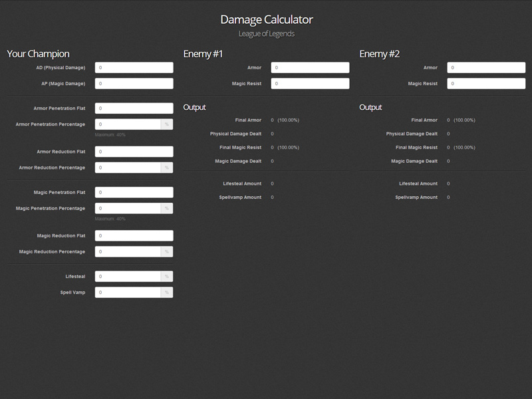Click the Magic Penetration Percentage label
The width and height of the screenshot is (532, 399).
pyautogui.click(x=51, y=208)
